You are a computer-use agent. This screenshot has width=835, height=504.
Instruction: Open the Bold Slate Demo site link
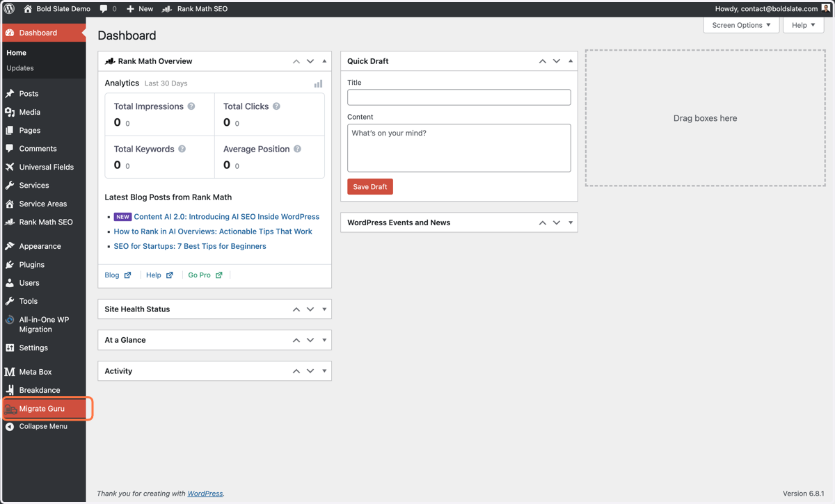pyautogui.click(x=57, y=8)
